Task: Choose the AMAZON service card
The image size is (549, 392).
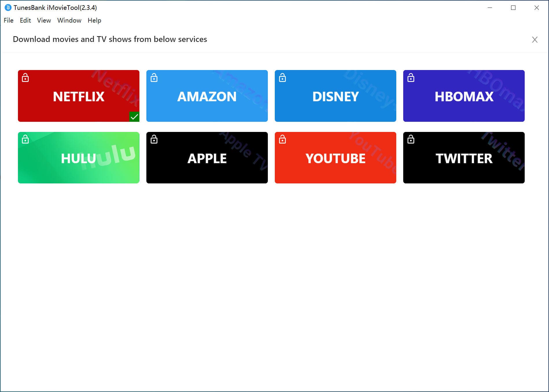Action: point(207,96)
